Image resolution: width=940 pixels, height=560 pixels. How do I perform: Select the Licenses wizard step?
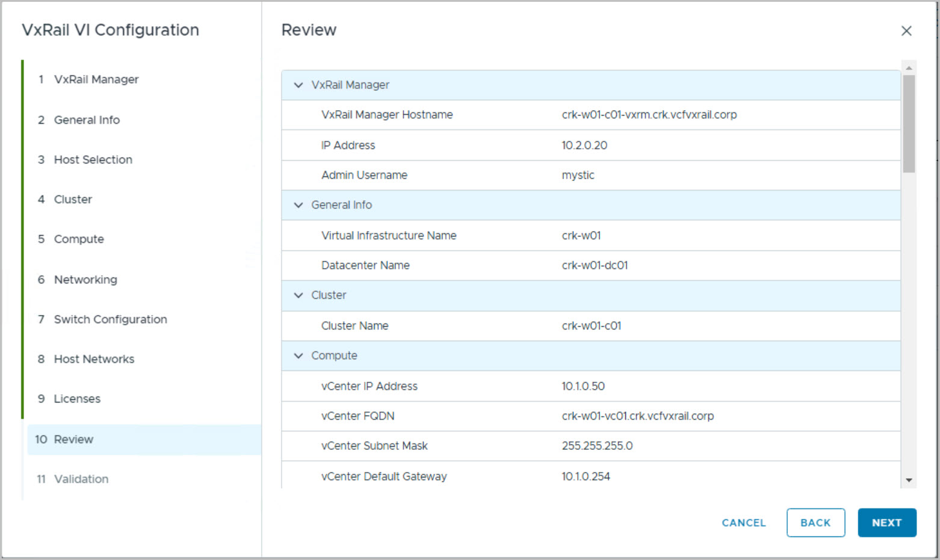(77, 399)
